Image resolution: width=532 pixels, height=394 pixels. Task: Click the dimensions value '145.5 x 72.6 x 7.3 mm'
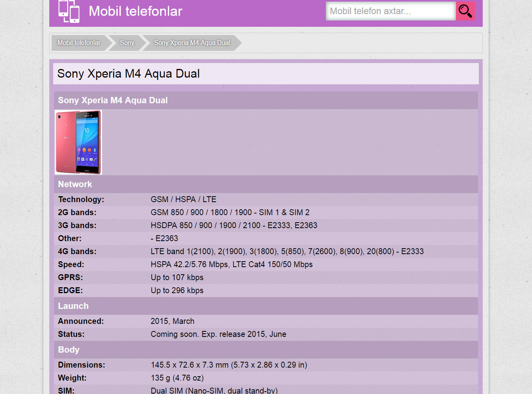point(229,365)
